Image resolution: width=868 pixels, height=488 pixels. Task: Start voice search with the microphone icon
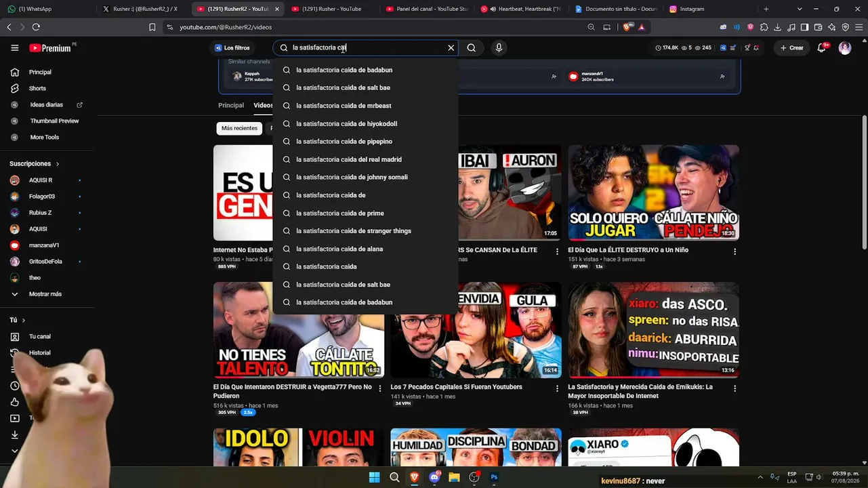pyautogui.click(x=499, y=48)
